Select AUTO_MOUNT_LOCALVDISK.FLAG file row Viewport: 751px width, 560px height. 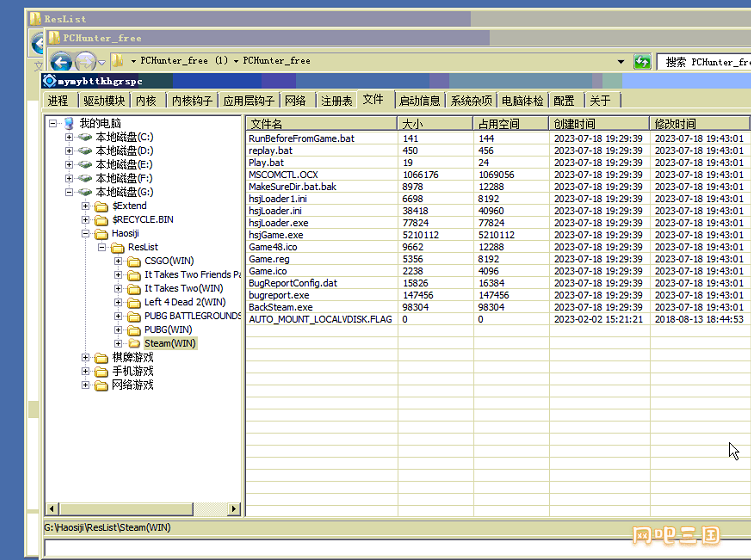(498, 320)
